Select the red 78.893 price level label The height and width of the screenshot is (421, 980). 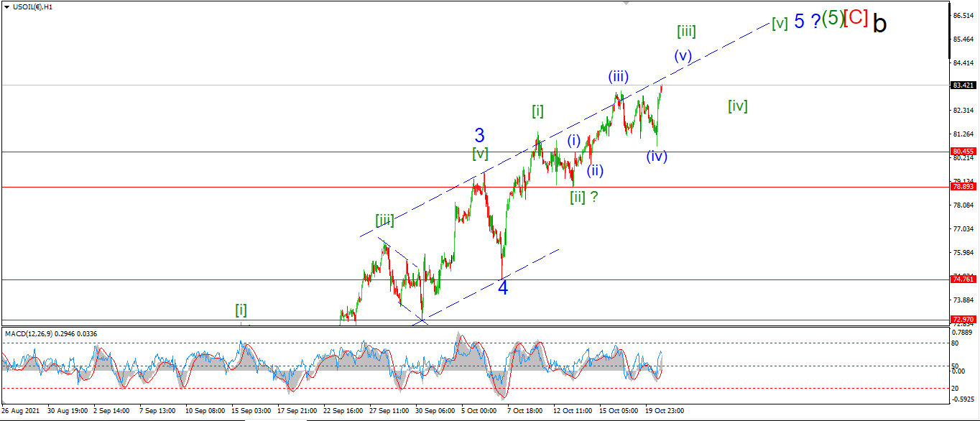(963, 187)
